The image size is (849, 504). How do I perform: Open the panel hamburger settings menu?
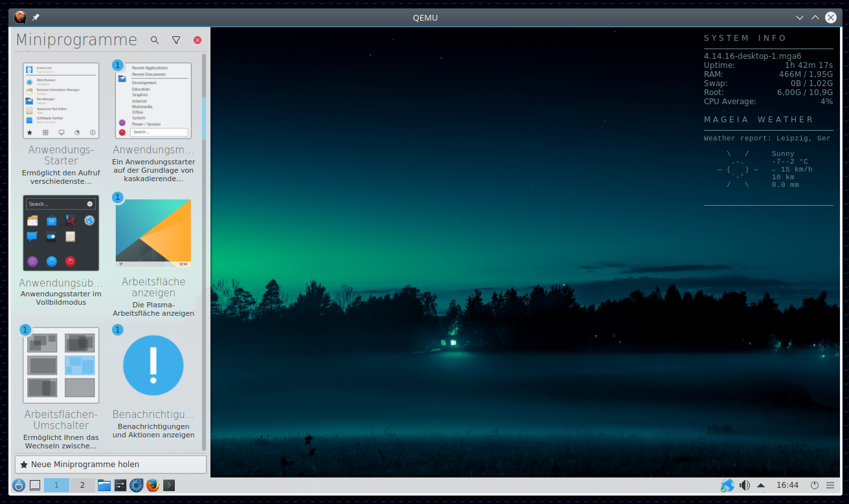(830, 485)
